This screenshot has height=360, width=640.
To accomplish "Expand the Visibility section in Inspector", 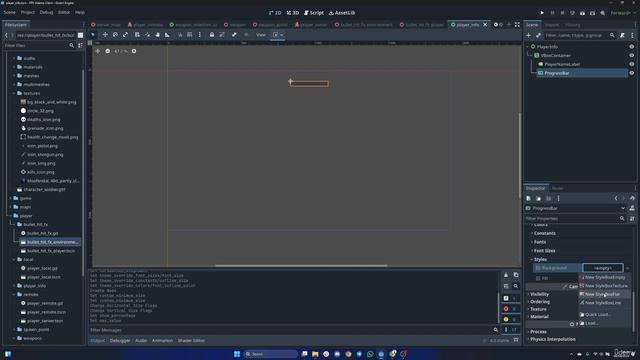I will [540, 294].
